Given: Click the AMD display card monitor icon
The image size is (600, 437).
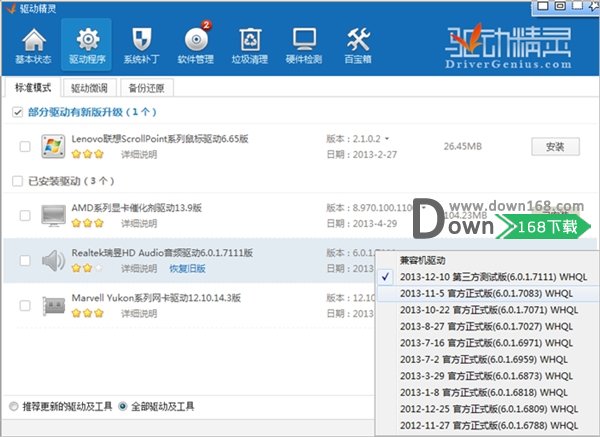Looking at the screenshot, I should 53,215.
